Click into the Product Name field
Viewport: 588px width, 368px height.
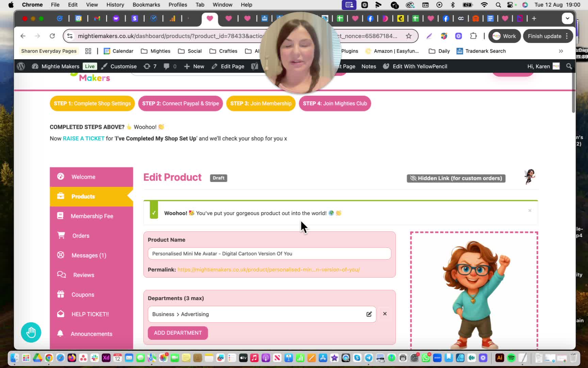[x=269, y=254]
